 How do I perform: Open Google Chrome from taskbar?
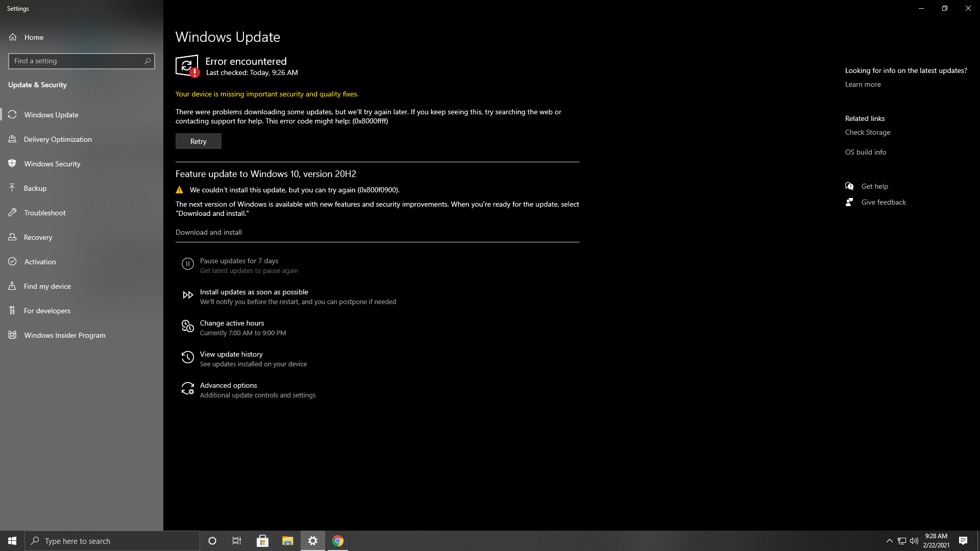337,541
